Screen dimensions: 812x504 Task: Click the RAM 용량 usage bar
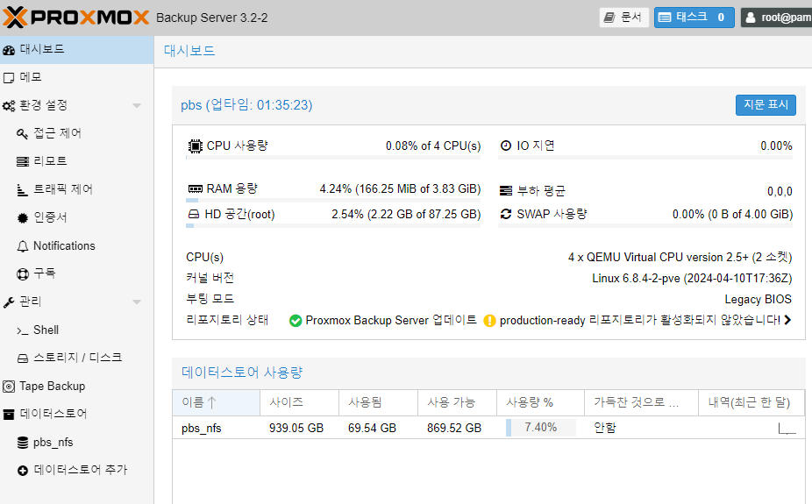point(333,200)
